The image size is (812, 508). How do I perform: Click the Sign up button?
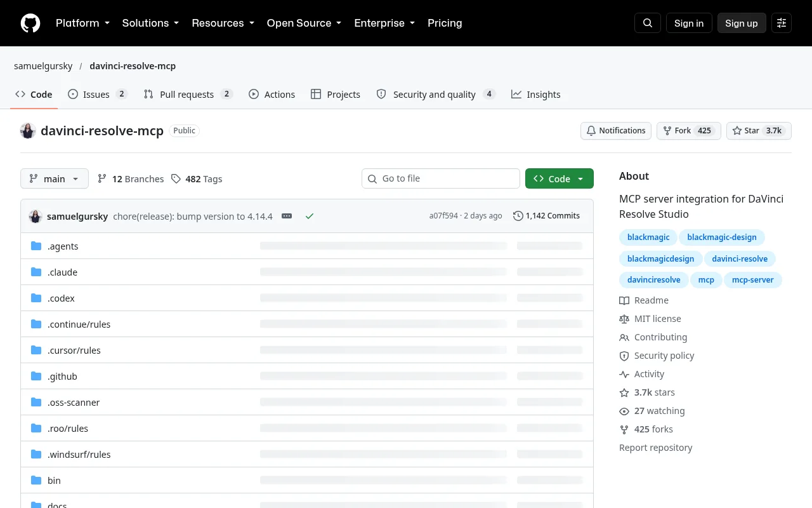(742, 23)
